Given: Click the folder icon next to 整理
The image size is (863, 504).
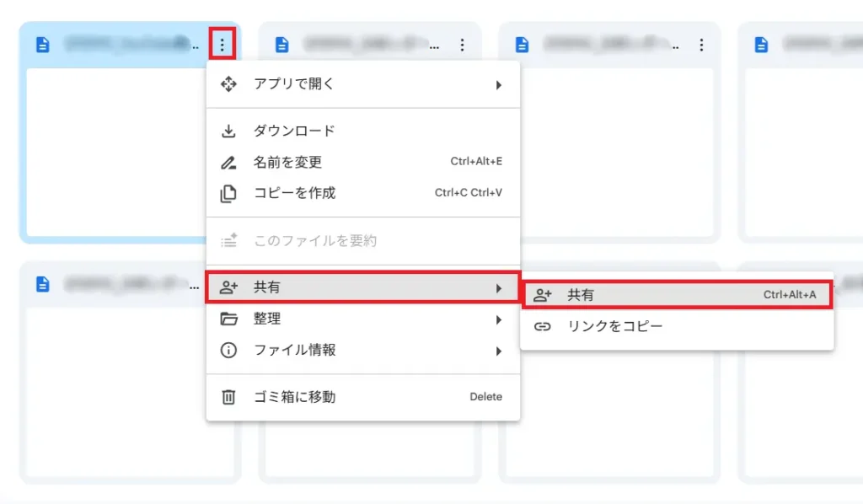Looking at the screenshot, I should tap(228, 319).
